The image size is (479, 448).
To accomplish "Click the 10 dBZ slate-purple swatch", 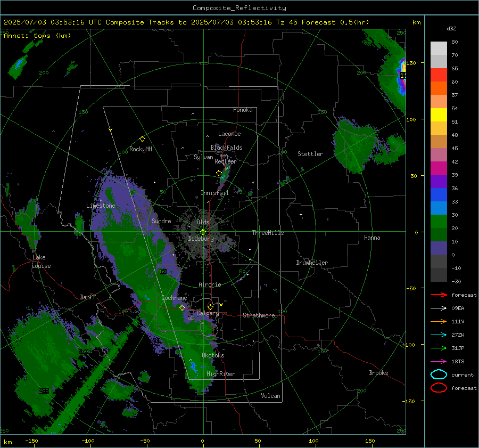I will pos(439,248).
